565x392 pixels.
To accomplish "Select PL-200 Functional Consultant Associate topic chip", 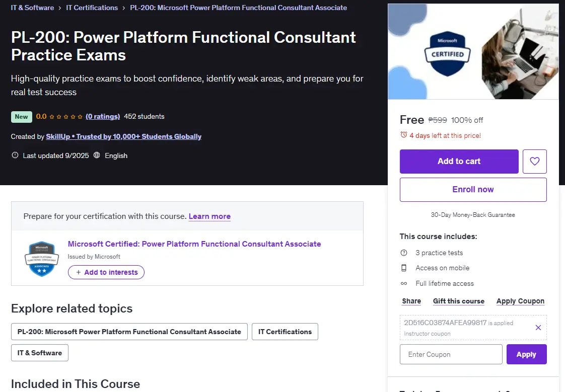I will pos(129,332).
